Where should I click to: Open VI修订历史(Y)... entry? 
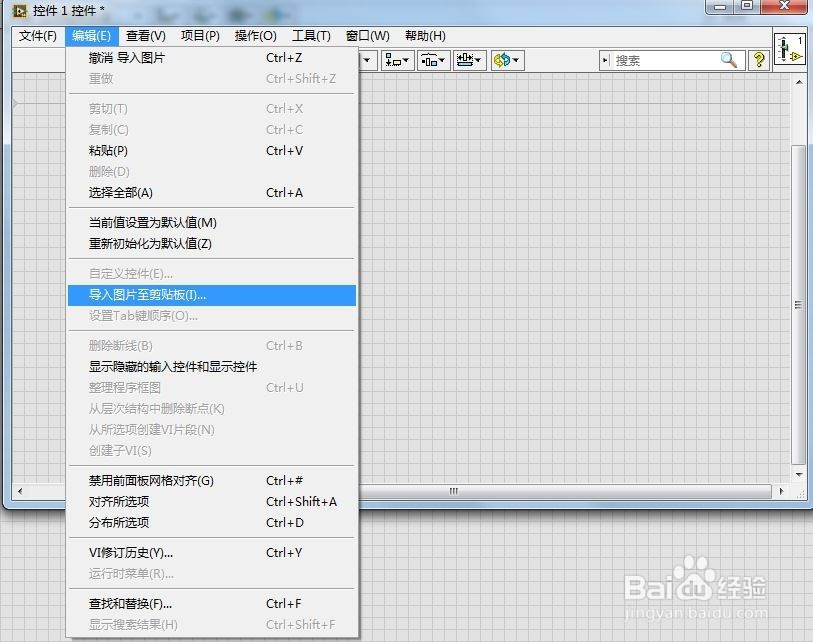pos(212,553)
